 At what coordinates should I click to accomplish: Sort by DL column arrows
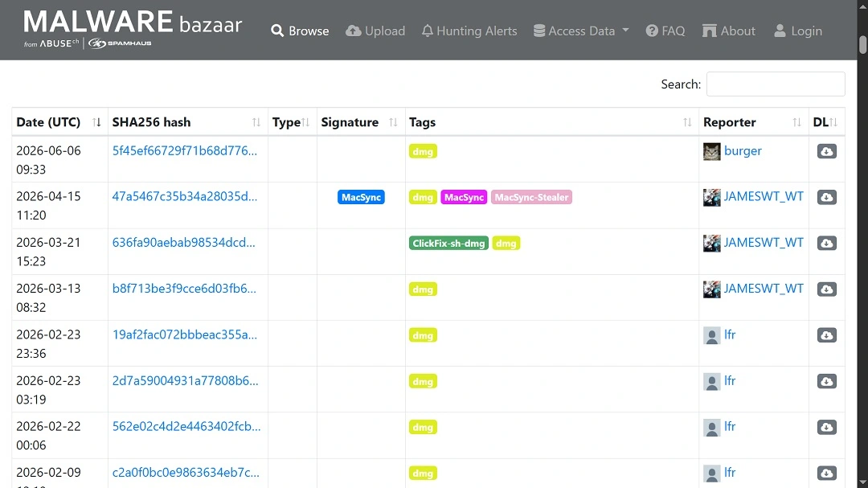tap(833, 122)
